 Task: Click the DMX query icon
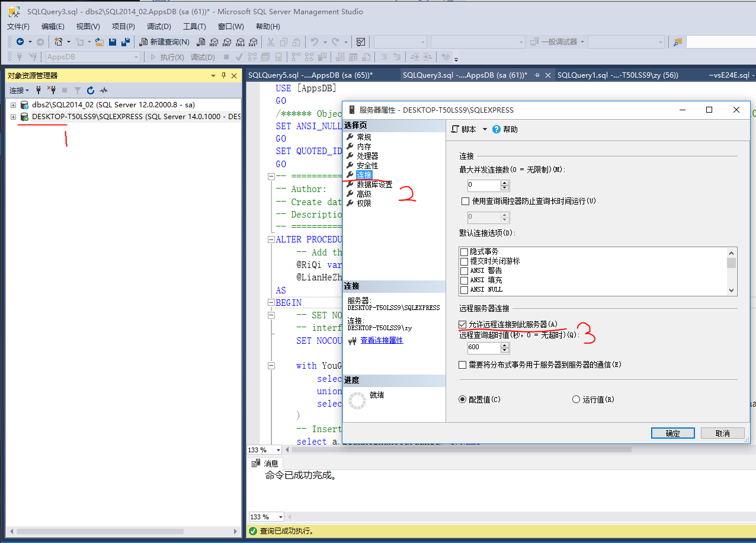[227, 41]
